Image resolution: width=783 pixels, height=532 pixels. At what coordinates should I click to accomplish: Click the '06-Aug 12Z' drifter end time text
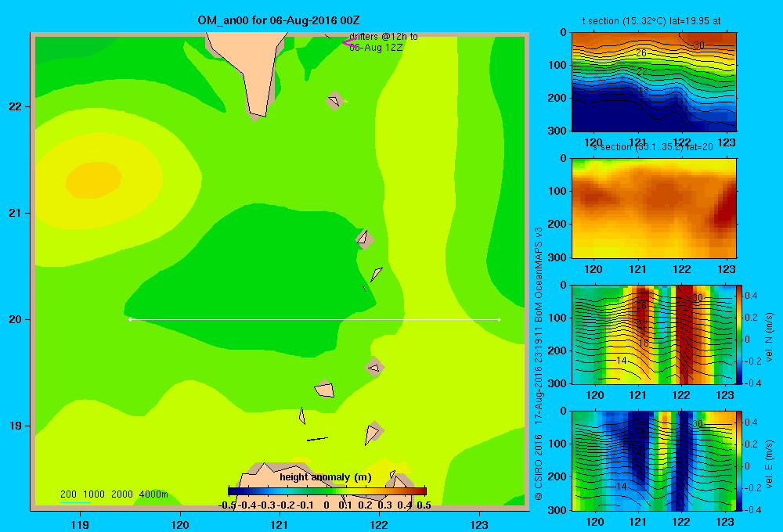coord(376,48)
